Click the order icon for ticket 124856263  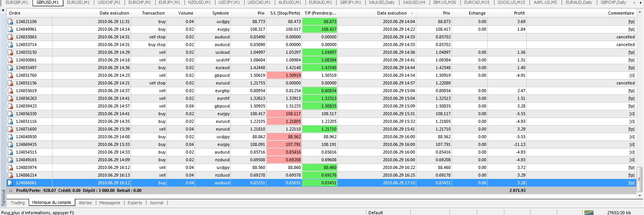point(10,98)
